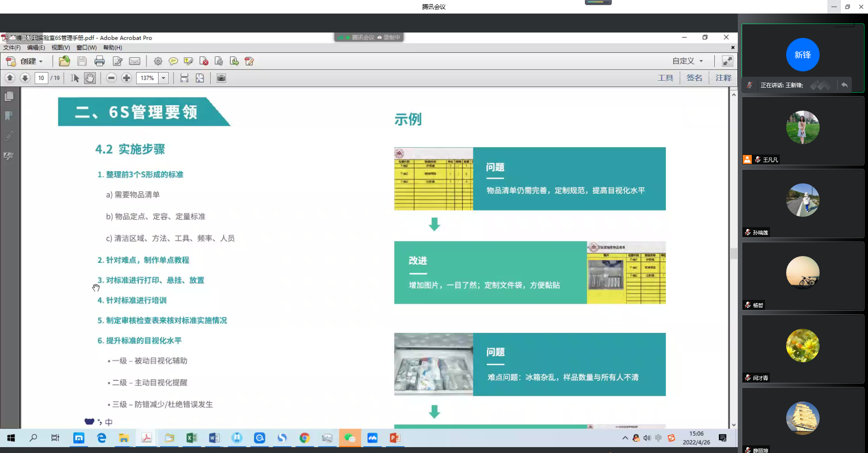Open the 文件(F) menu

12,47
